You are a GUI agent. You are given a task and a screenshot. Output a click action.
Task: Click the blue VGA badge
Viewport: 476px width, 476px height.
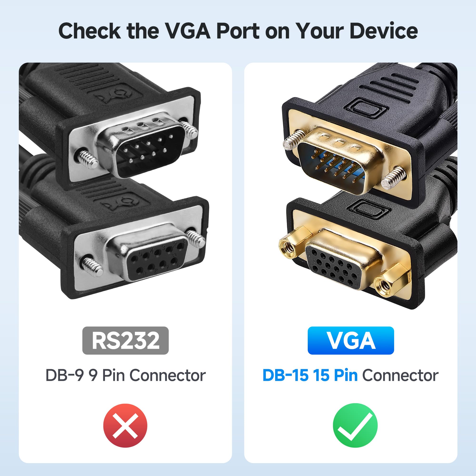(351, 341)
